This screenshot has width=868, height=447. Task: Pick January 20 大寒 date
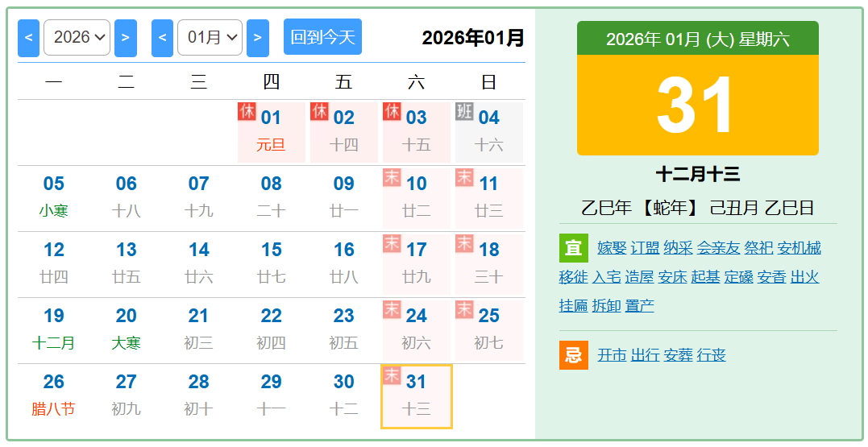[x=127, y=329]
